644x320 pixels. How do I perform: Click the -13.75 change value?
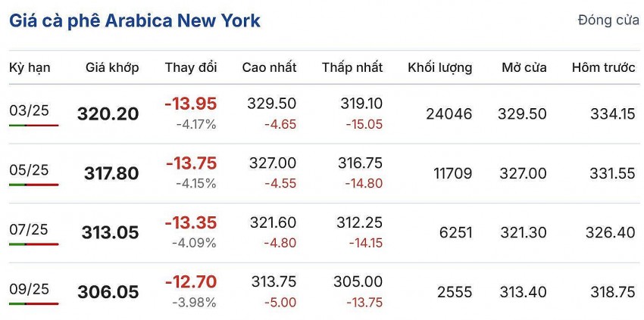tap(191, 163)
